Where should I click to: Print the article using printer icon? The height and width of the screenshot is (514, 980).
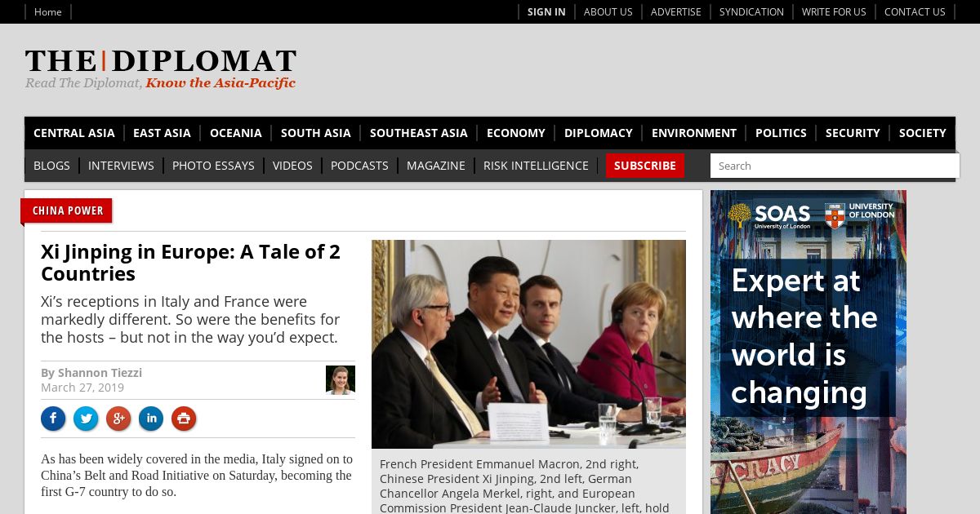pos(184,419)
